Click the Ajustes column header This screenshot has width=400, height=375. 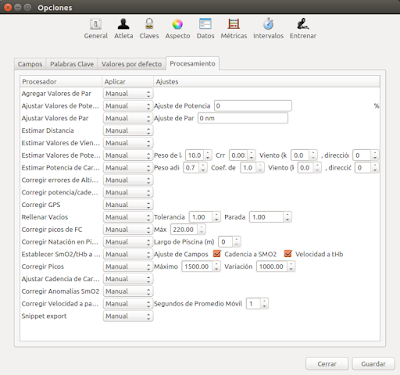click(267, 82)
